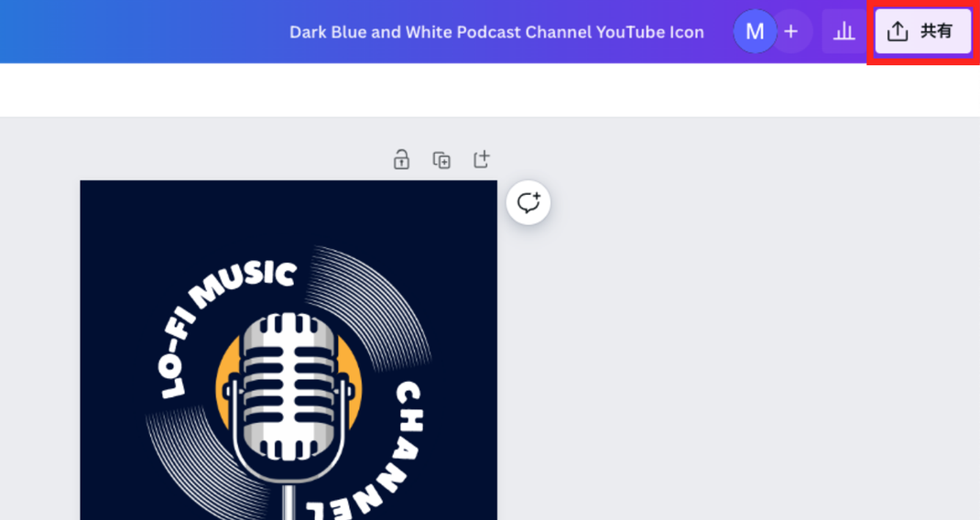
Task: Duplicate the page with the copy icon
Action: 441,160
